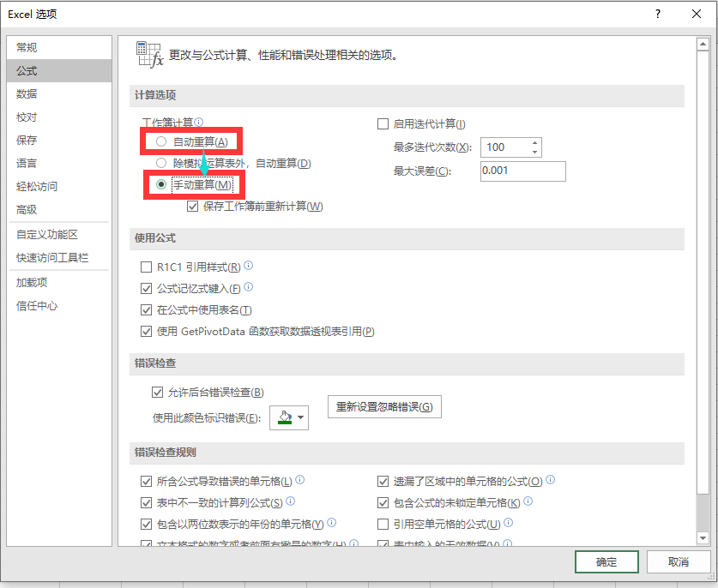
Task: Click 重新设置忽略错误 button
Action: pyautogui.click(x=384, y=407)
